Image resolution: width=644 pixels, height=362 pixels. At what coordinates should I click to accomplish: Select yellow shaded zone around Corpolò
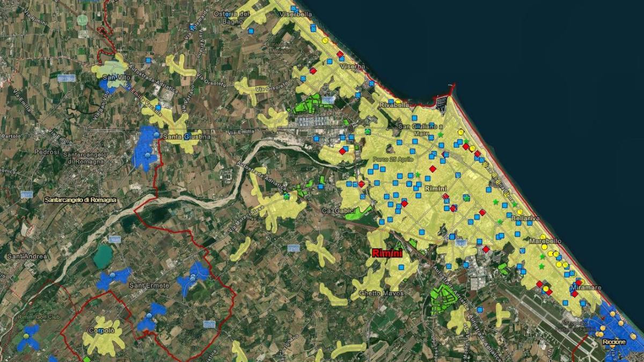pyautogui.click(x=103, y=336)
